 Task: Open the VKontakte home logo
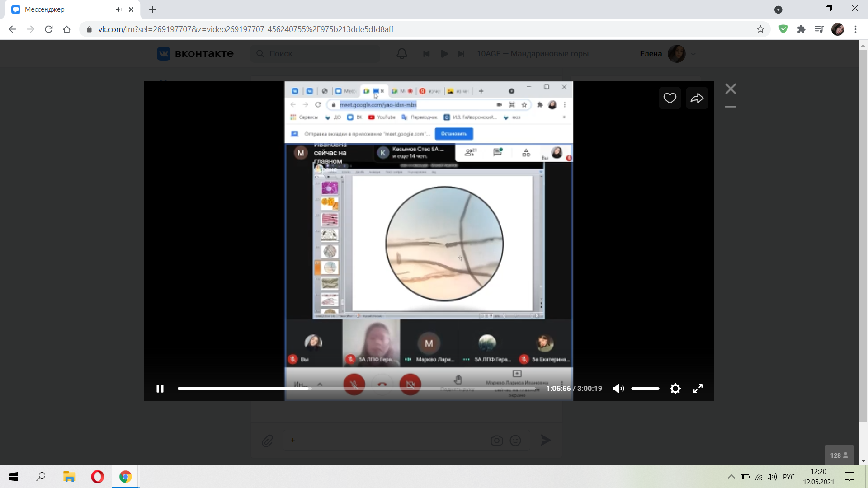[195, 54]
